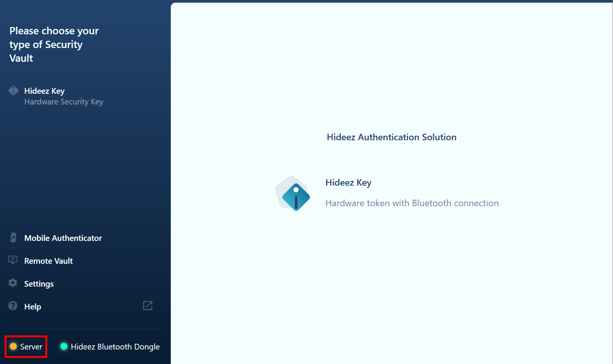Click the Hideez Authentication Solution heading
The height and width of the screenshot is (364, 613).
coord(392,137)
